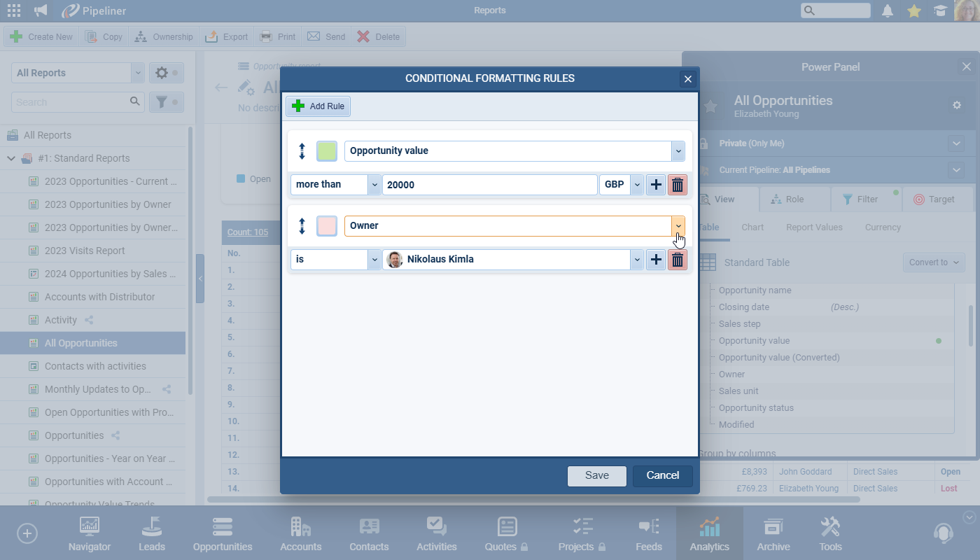Delete the Opportunity value rule with trash icon

(x=678, y=185)
